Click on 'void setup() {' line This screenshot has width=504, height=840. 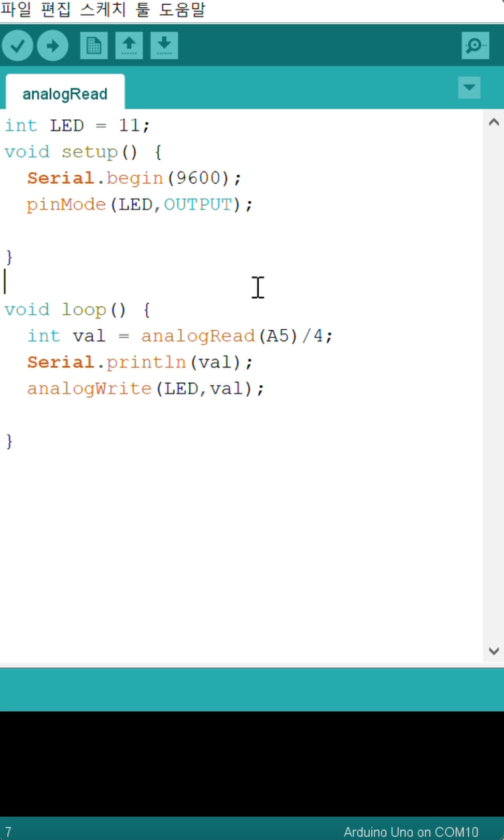coord(83,152)
